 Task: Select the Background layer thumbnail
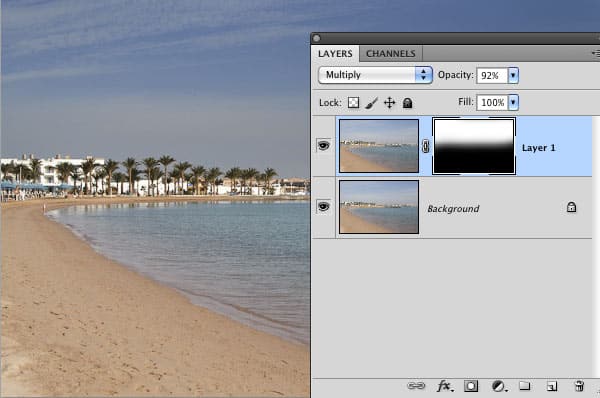click(x=379, y=207)
